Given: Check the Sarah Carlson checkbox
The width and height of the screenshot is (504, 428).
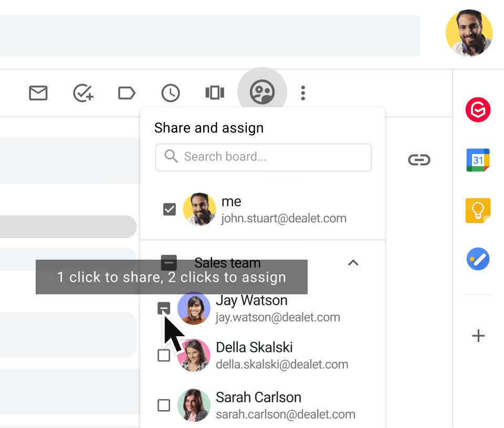Looking at the screenshot, I should (164, 405).
